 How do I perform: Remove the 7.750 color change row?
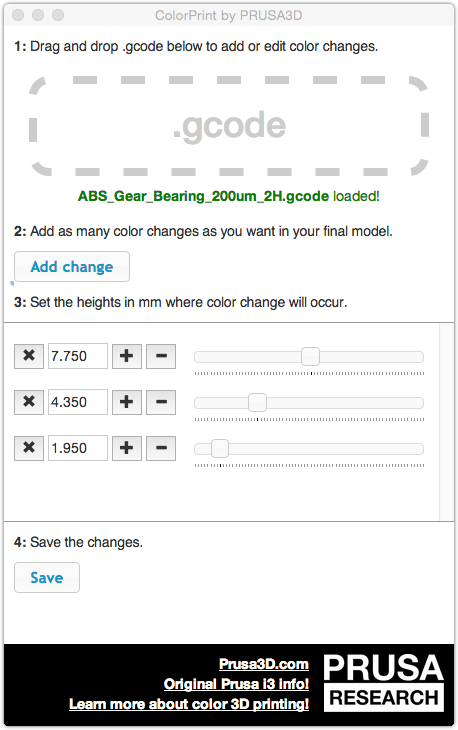click(x=29, y=356)
